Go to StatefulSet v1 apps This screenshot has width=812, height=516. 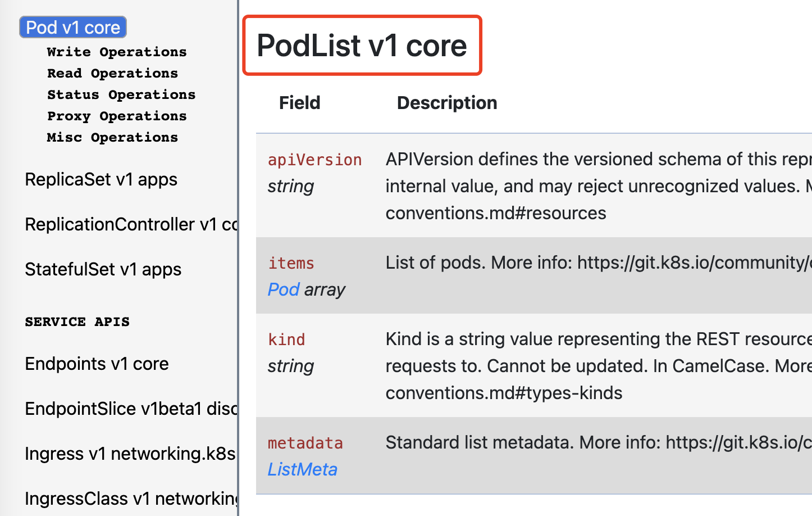(103, 269)
